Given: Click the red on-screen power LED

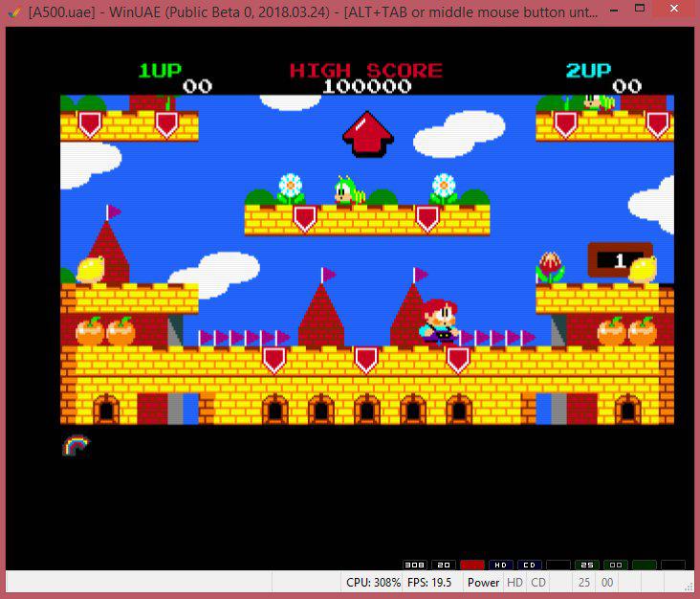Looking at the screenshot, I should coord(471,566).
